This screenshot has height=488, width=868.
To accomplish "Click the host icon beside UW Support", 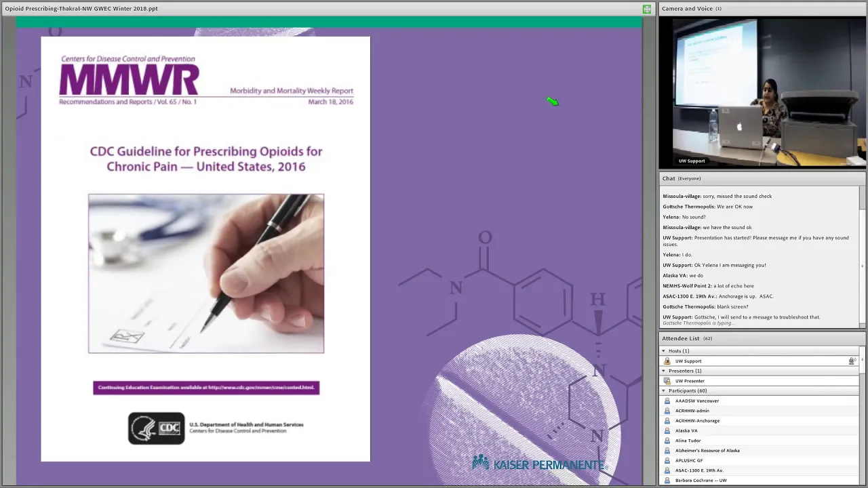I will point(667,361).
